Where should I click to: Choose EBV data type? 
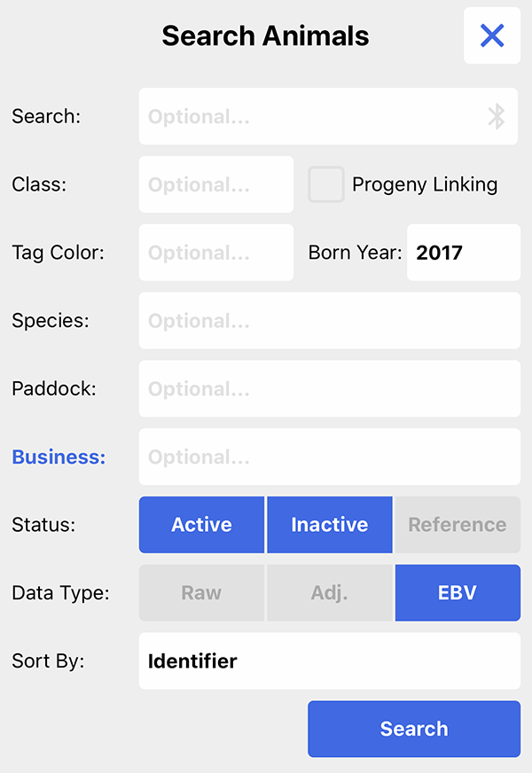tap(458, 592)
